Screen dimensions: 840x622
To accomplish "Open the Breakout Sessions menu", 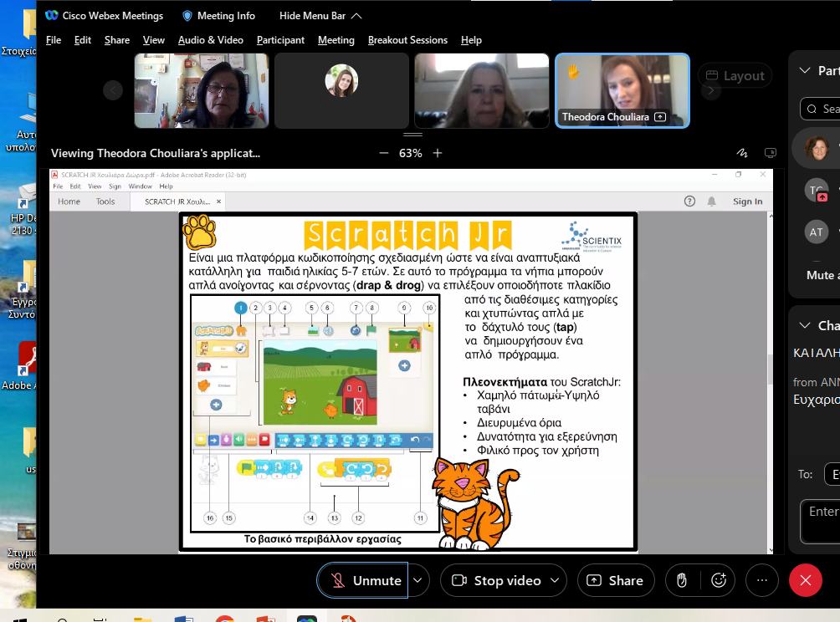I will [x=407, y=40].
